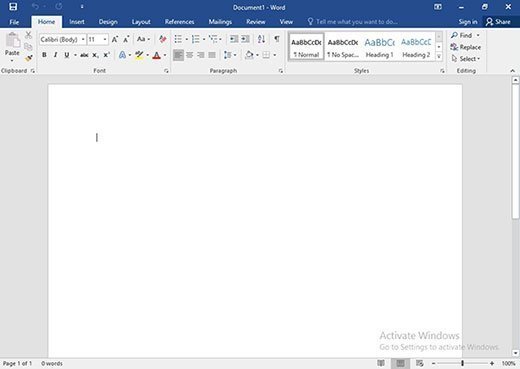Cut selection with scissors icon

click(29, 35)
